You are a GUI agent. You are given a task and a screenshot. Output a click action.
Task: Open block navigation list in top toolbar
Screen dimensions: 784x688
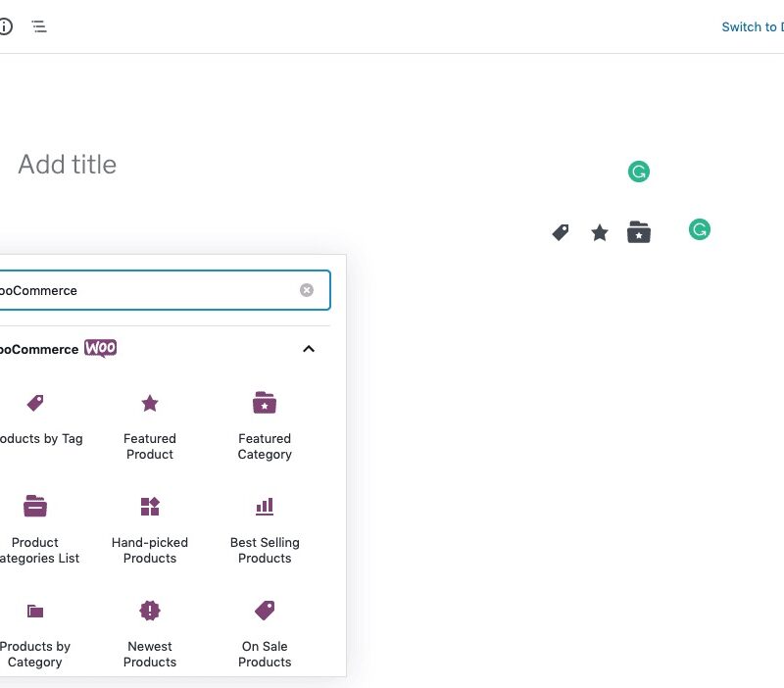click(x=39, y=26)
